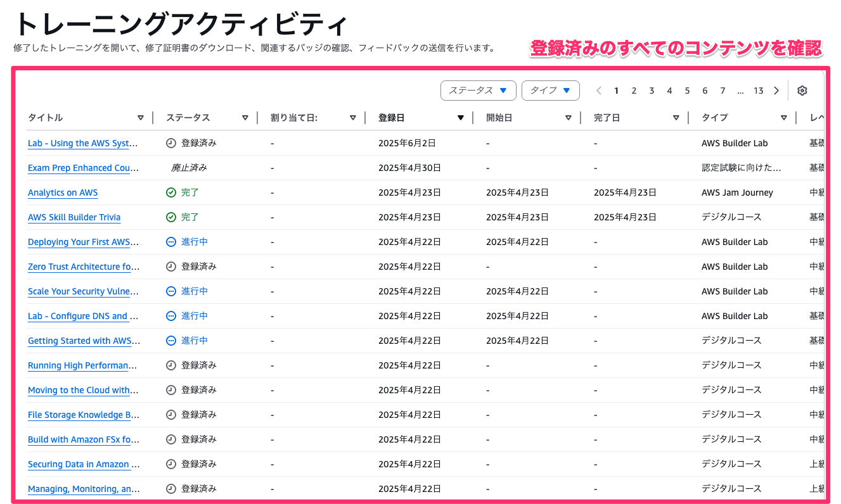Viewport: 841px width, 504px height.
Task: Open the ステータス filter dropdown
Action: click(478, 91)
